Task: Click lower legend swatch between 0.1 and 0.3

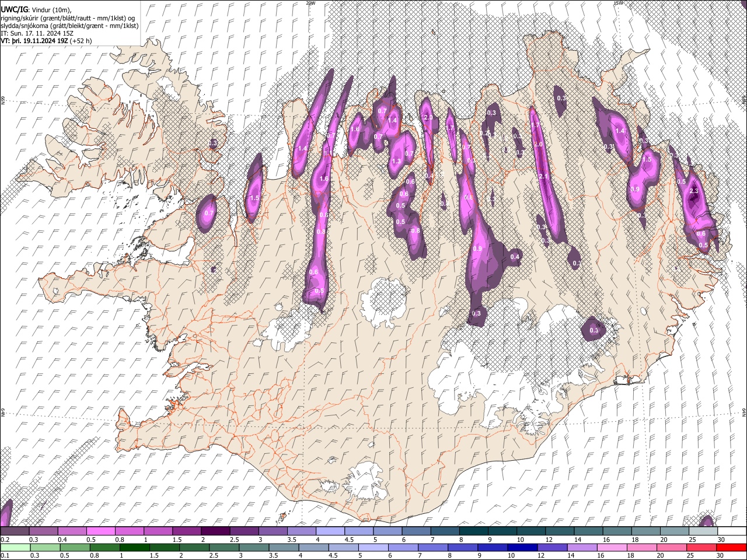Action: 15,547
